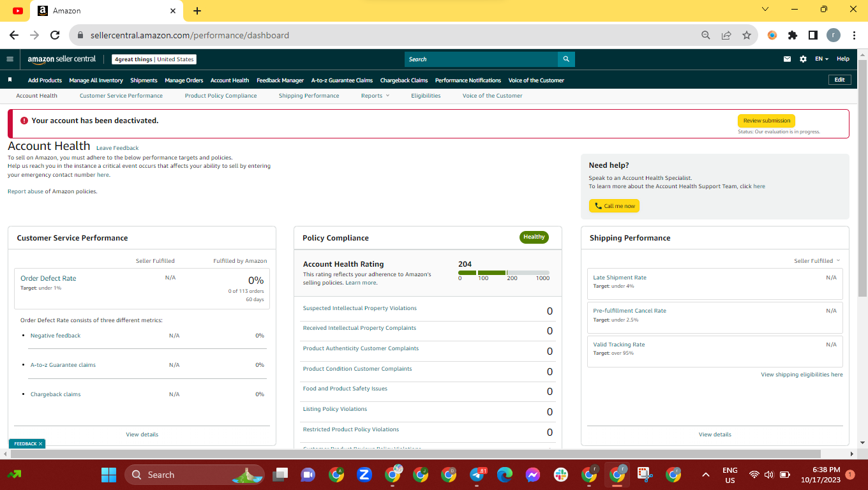Open Task View on the taskbar

[279, 475]
